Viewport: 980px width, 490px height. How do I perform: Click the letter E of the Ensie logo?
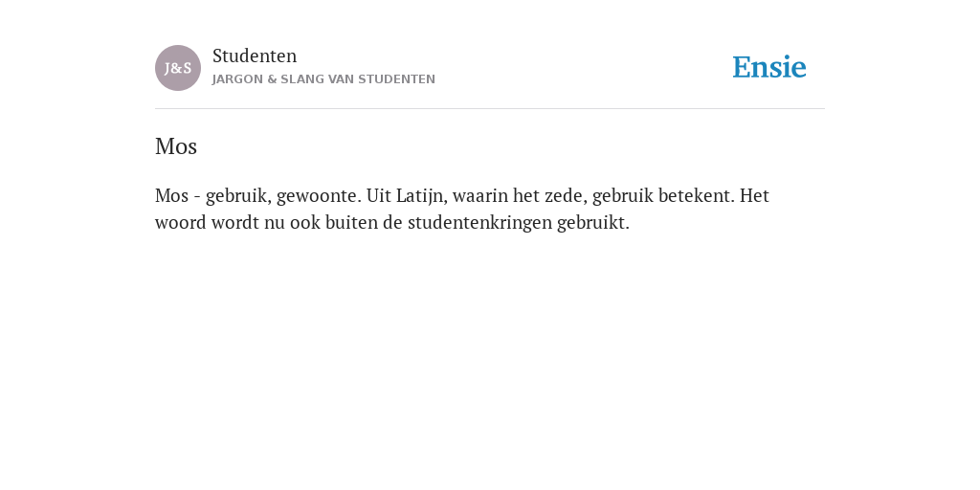coord(742,68)
